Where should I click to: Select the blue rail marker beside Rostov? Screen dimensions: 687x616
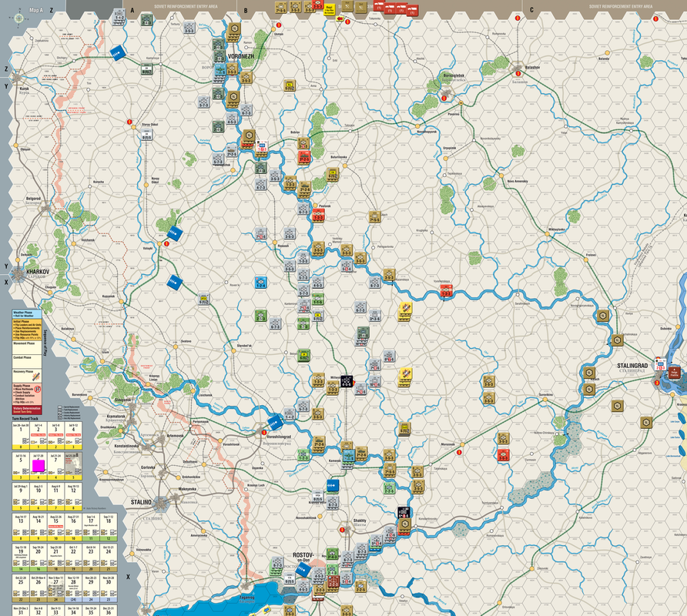pyautogui.click(x=303, y=570)
